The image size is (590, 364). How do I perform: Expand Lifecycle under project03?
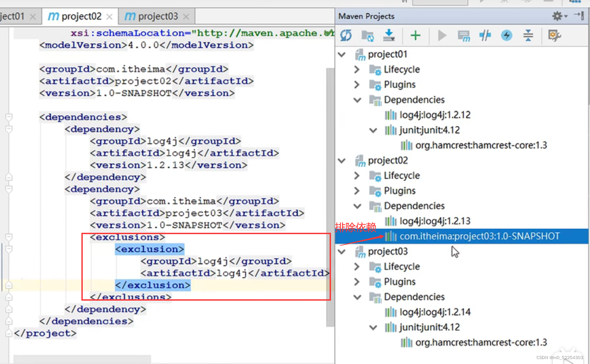[x=357, y=266]
